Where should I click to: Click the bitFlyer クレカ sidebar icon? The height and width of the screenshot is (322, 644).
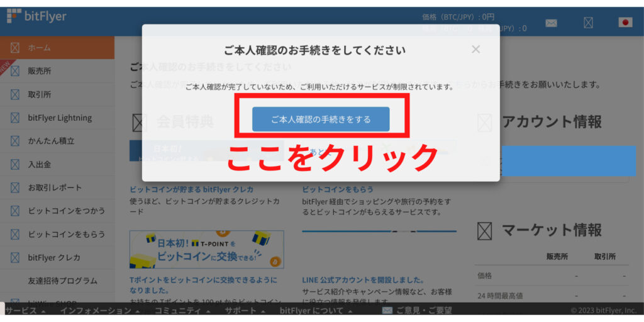15,257
